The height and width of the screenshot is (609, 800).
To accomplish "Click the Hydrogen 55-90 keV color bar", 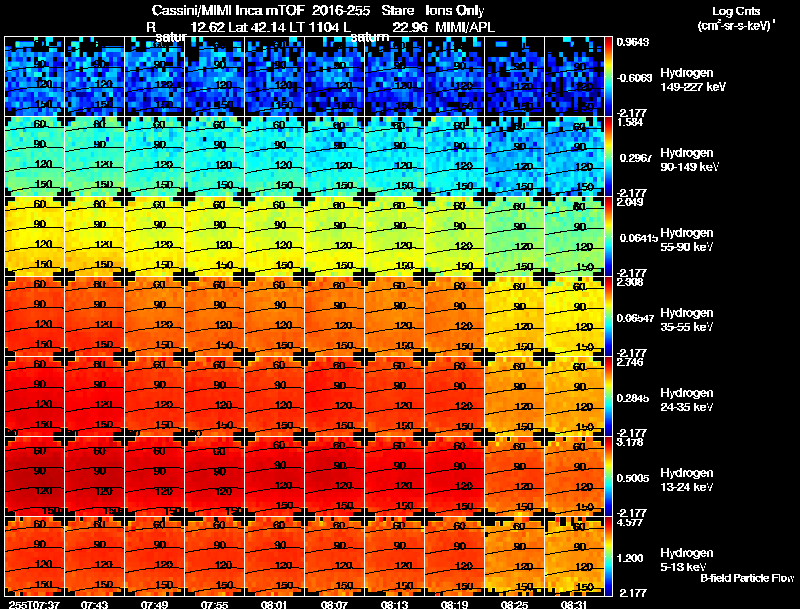I will (608, 237).
